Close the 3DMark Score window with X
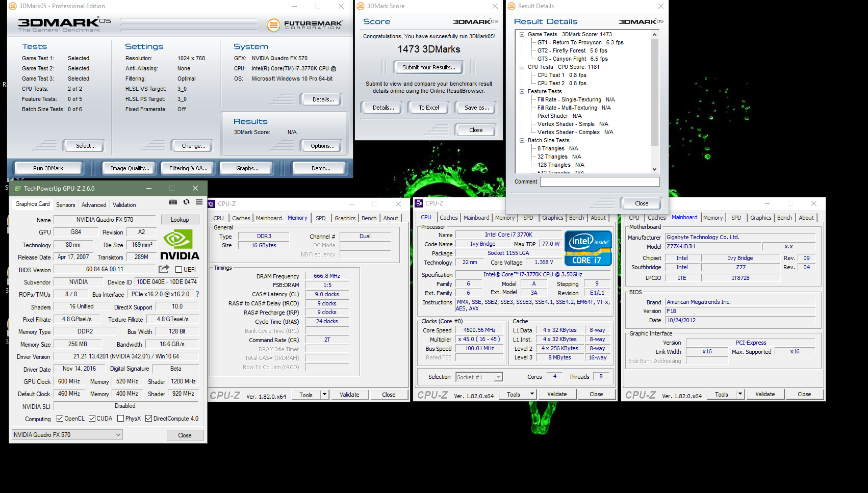This screenshot has height=493, width=868. coord(495,6)
